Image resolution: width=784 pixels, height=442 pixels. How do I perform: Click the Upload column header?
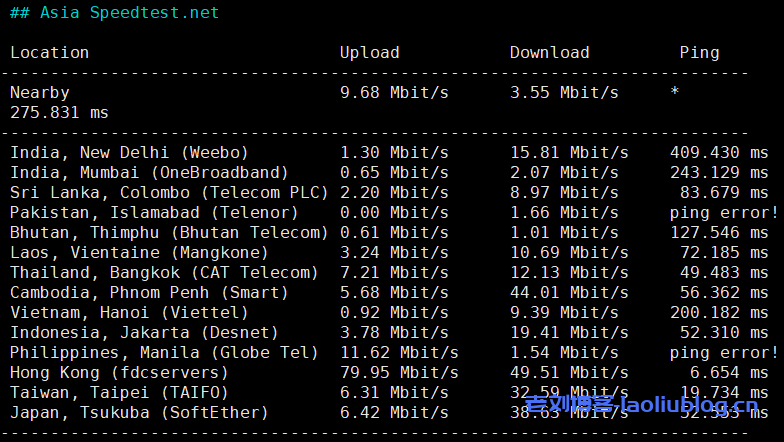click(369, 53)
